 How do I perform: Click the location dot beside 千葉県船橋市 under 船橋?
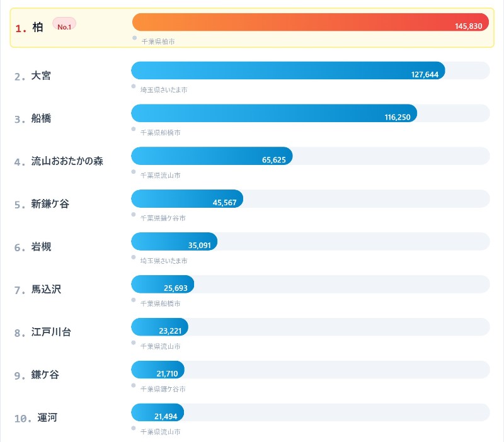[133, 127]
